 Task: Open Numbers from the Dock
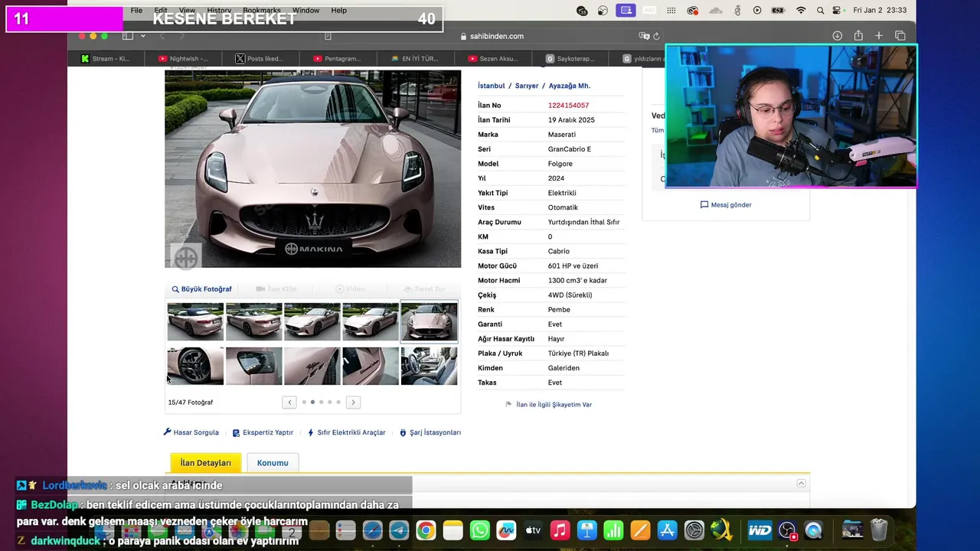614,530
